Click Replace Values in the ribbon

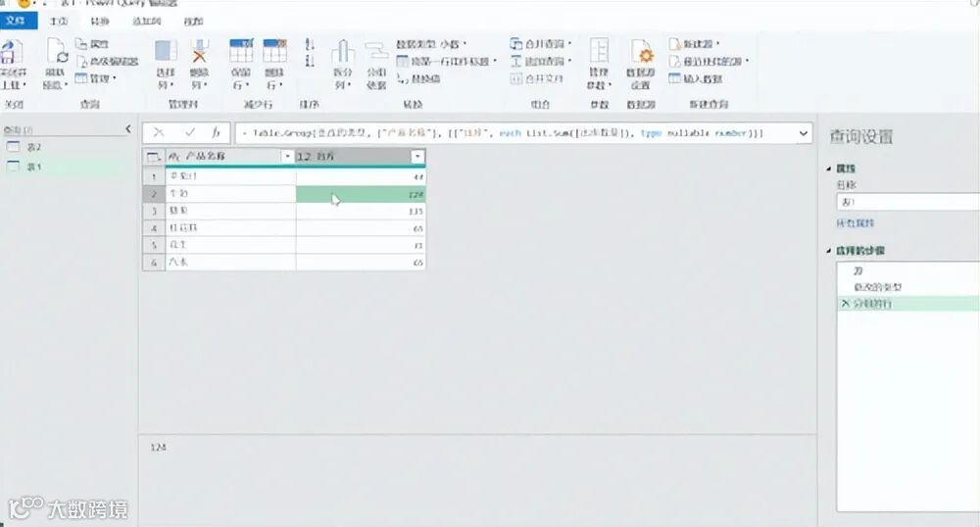coord(418,78)
